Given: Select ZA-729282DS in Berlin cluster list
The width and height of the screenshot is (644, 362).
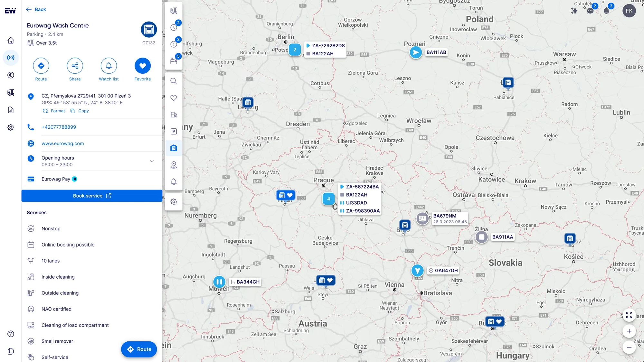Looking at the screenshot, I should [326, 46].
